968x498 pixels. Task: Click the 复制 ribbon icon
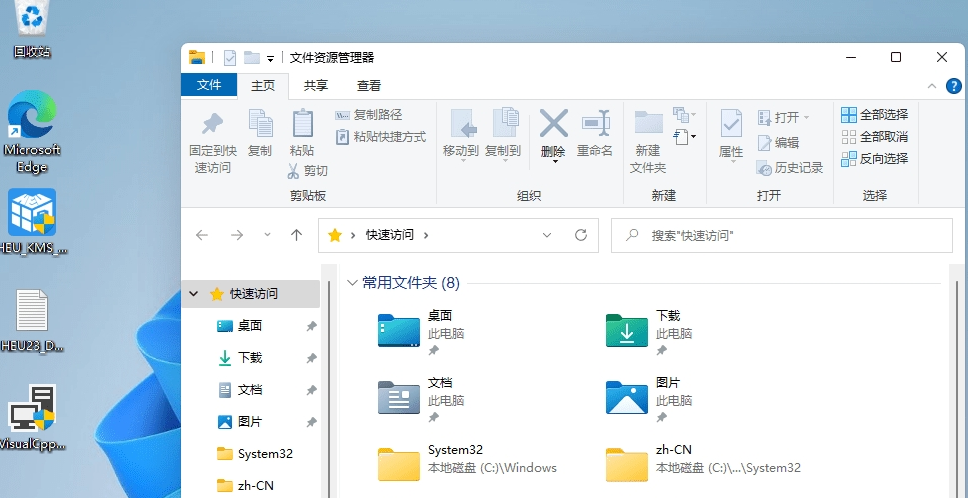[260, 123]
